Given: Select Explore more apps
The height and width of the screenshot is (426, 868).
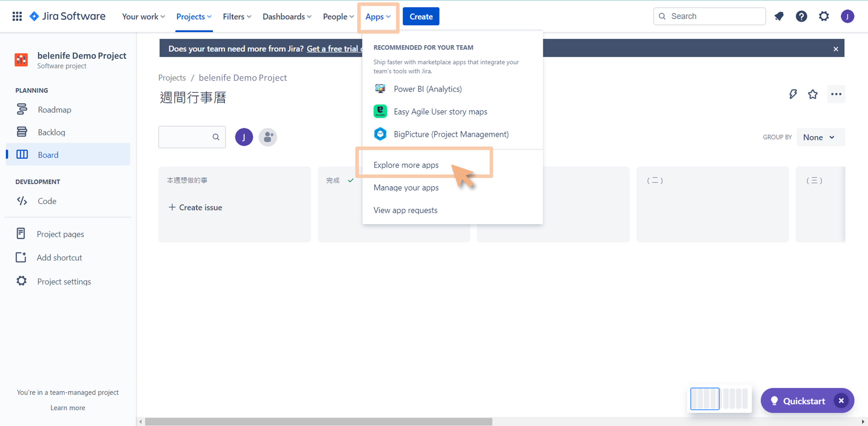Looking at the screenshot, I should coord(452,165).
